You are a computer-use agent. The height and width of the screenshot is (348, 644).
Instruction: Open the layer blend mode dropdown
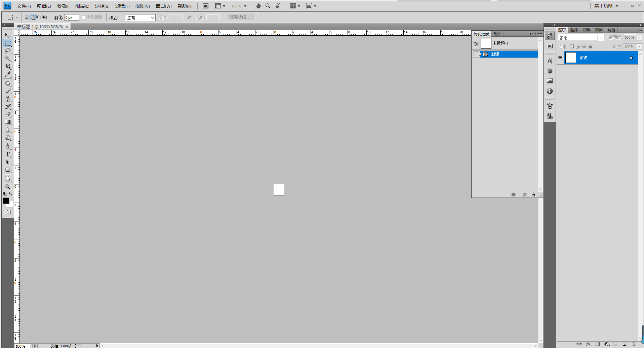coord(581,38)
